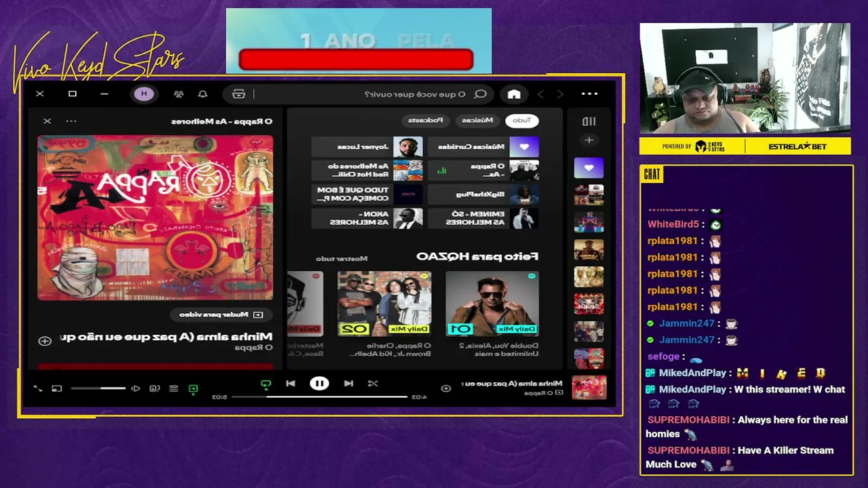Open the connect-to-device icon
This screenshot has width=868, height=488.
(x=155, y=389)
